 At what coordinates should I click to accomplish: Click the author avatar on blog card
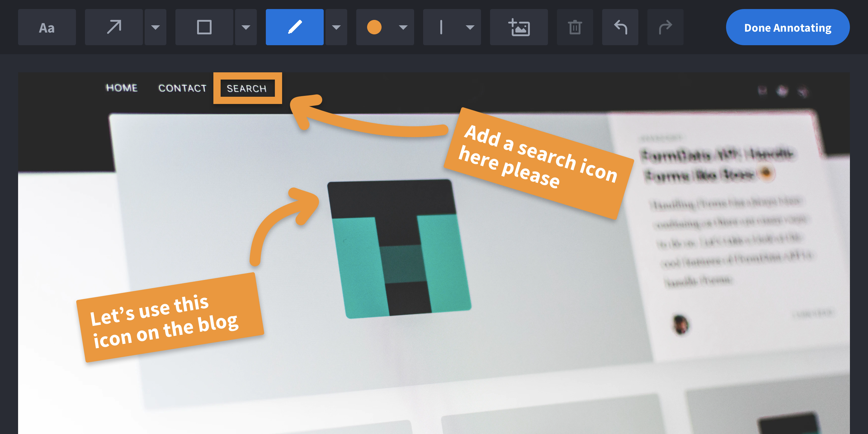tap(680, 324)
